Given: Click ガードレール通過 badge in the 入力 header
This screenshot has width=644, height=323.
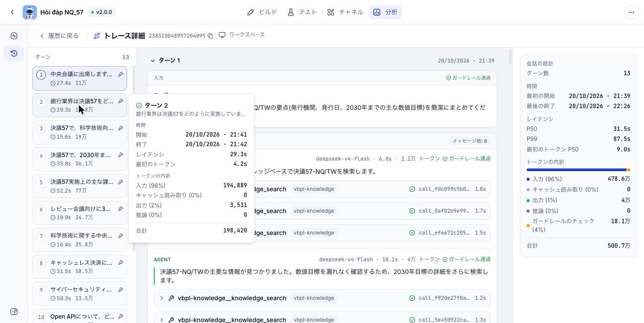Looking at the screenshot, I should click(468, 78).
